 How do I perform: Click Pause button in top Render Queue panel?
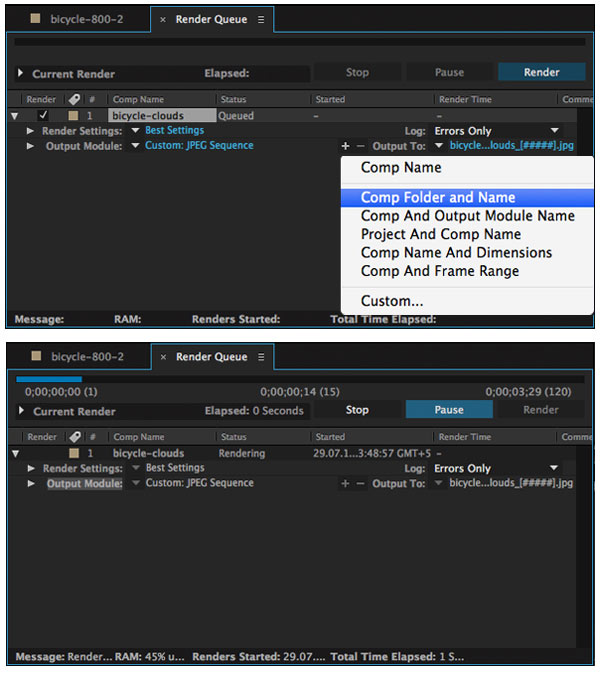pos(449,72)
